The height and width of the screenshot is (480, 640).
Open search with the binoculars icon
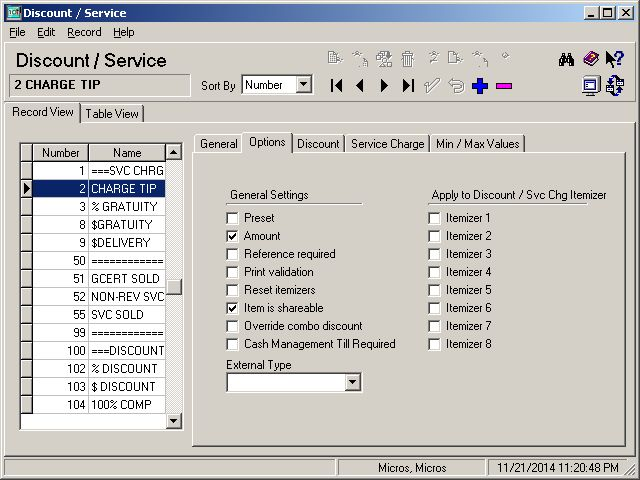point(566,60)
